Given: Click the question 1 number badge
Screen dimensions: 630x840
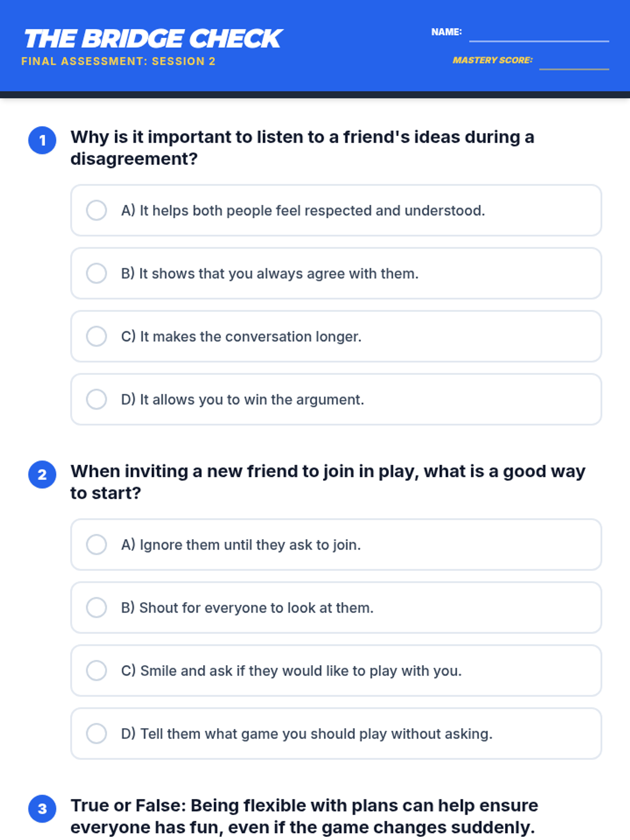Looking at the screenshot, I should point(43,140).
